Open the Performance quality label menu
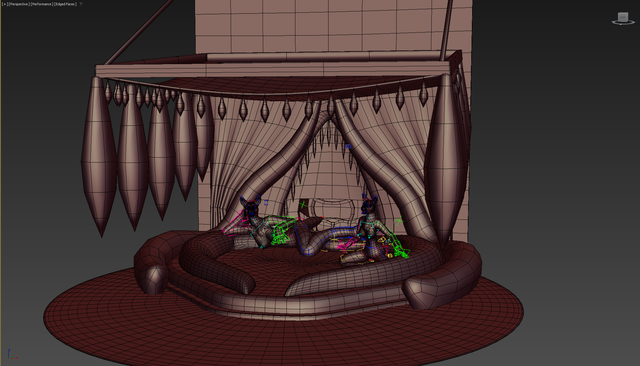 point(41,4)
